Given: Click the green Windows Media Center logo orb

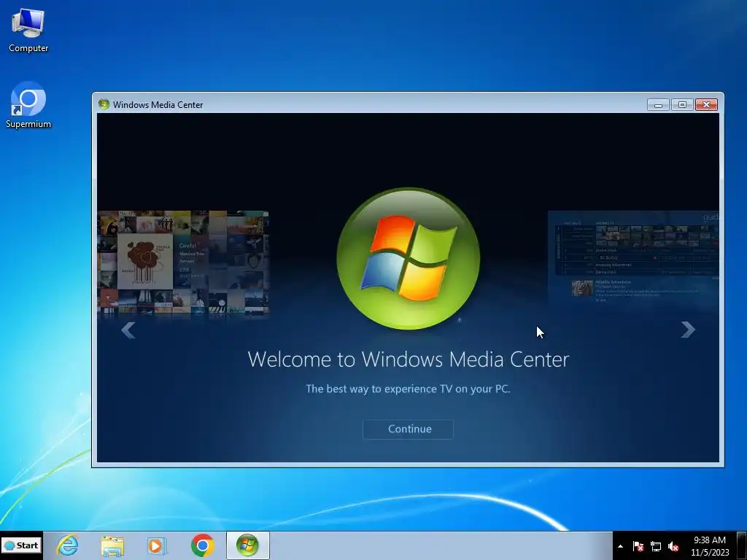Looking at the screenshot, I should [409, 259].
